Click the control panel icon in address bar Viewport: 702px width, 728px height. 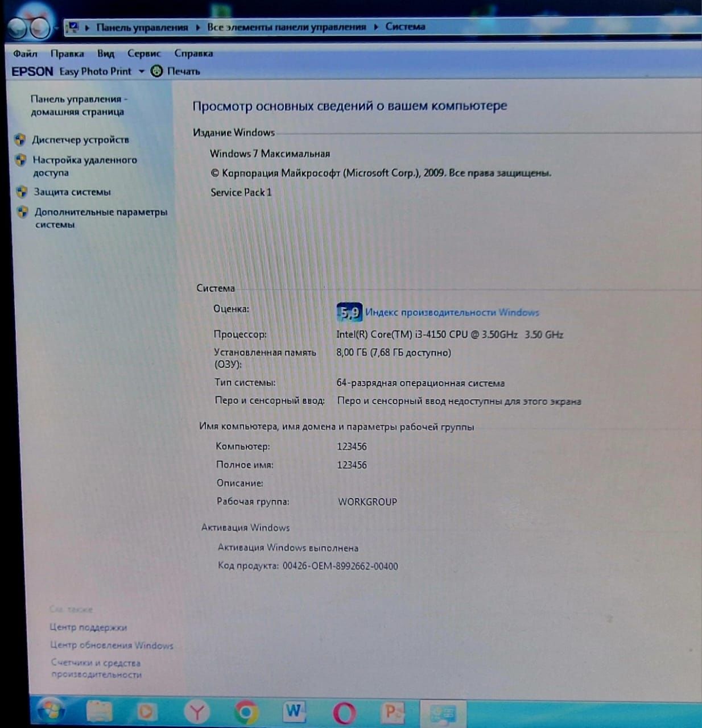click(73, 27)
